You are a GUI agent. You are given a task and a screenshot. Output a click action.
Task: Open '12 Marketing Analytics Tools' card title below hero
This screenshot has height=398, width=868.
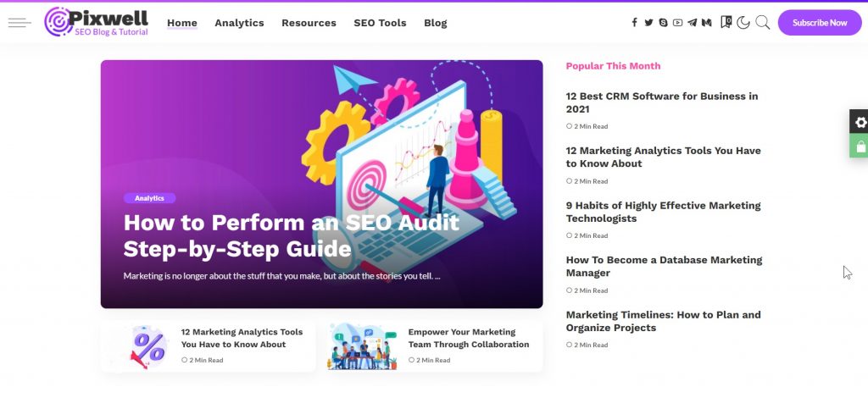(242, 338)
